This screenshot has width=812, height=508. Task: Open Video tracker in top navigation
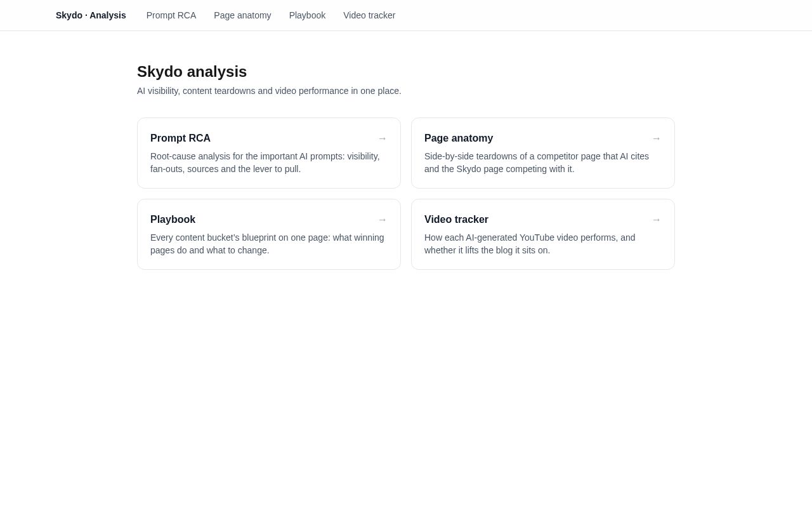pyautogui.click(x=369, y=15)
